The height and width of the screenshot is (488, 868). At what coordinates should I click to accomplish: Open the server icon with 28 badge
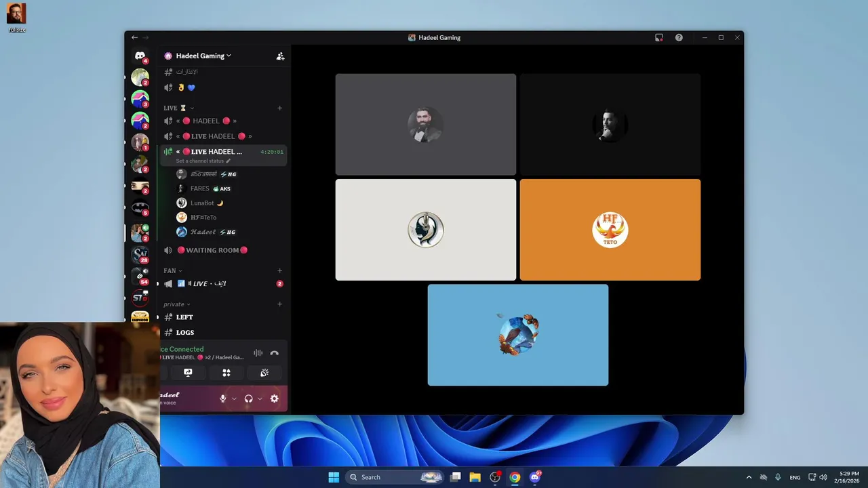[140, 254]
